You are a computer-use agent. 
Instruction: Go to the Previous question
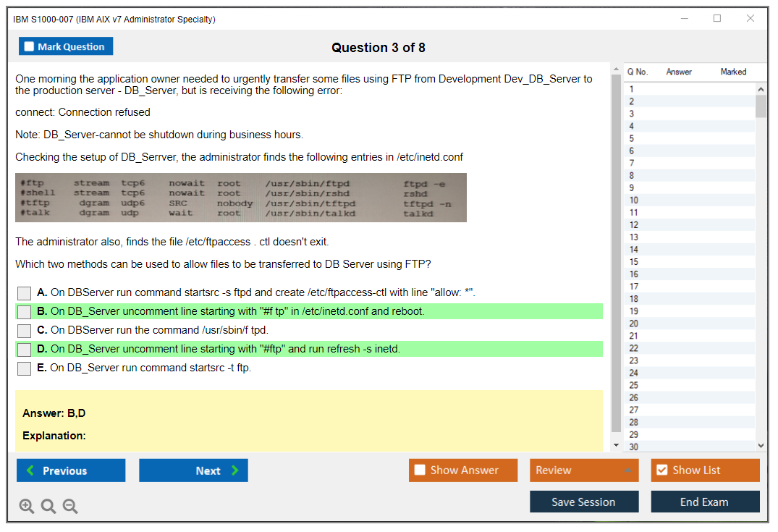coord(71,470)
